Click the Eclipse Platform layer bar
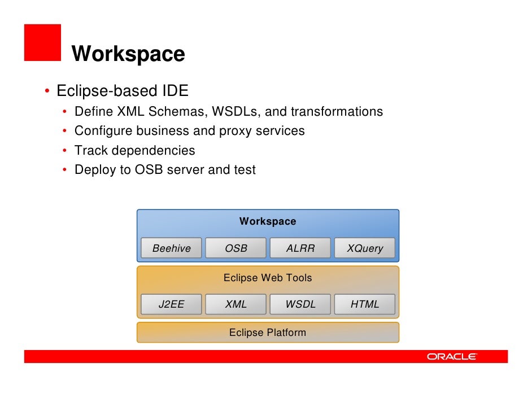The width and height of the screenshot is (532, 411). tap(268, 333)
